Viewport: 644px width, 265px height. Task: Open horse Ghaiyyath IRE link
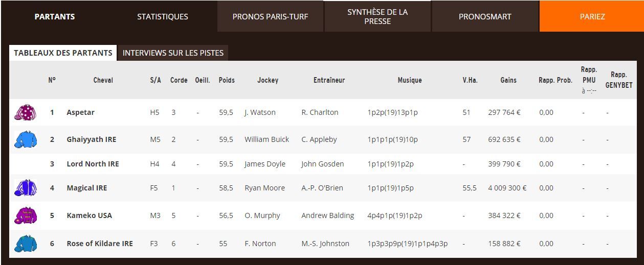(x=92, y=139)
